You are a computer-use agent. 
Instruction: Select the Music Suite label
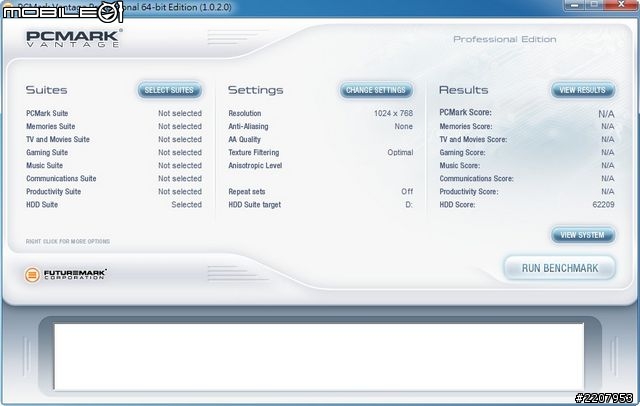click(44, 166)
